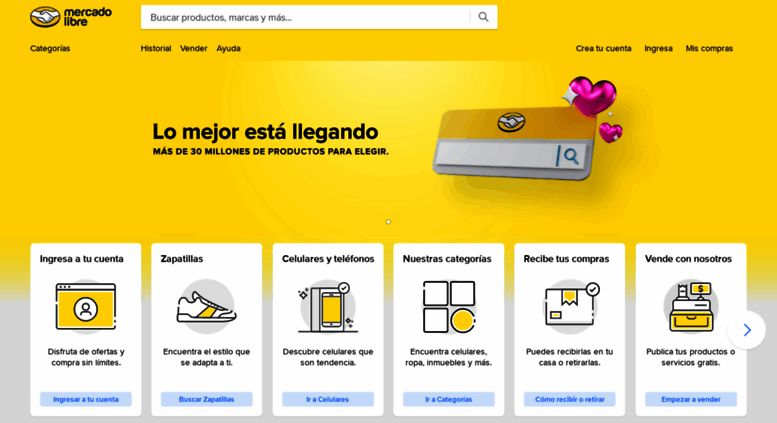Select the banner carousel pagination dot
The width and height of the screenshot is (777, 423).
point(388,222)
